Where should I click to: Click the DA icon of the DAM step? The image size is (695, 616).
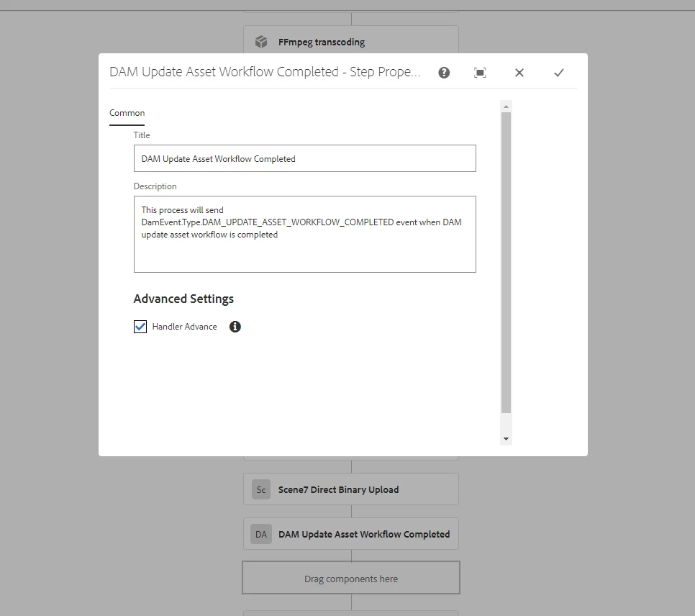point(261,535)
